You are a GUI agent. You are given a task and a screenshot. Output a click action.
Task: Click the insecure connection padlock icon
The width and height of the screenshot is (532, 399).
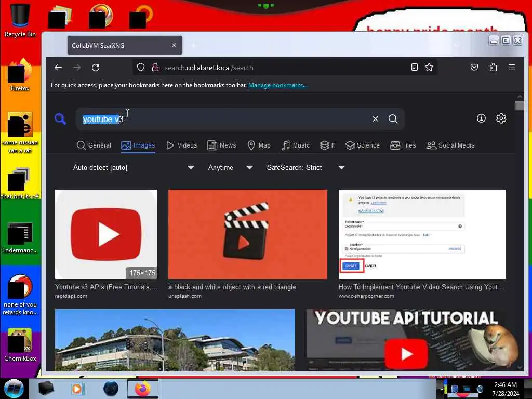click(x=155, y=67)
